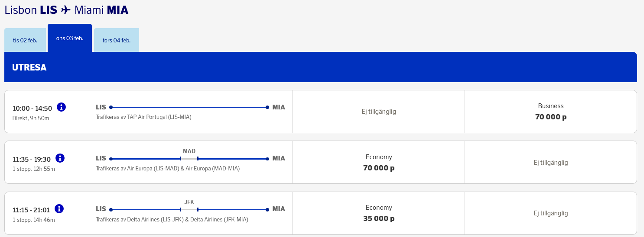Click info icon for 10:00 TAP flight
This screenshot has height=237, width=644.
point(61,107)
